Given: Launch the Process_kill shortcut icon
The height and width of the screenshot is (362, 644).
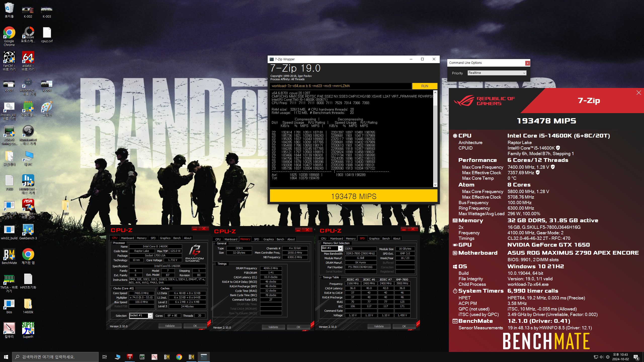Looking at the screenshot, I should tap(9, 111).
